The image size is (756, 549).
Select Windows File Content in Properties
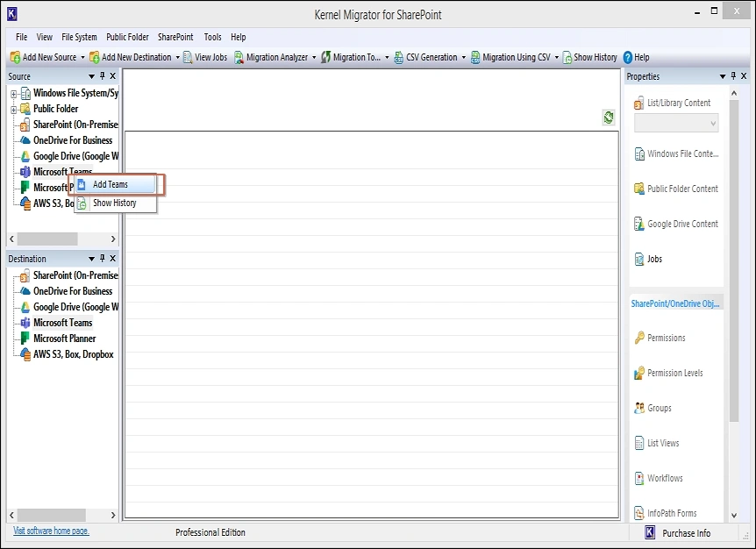(x=676, y=153)
